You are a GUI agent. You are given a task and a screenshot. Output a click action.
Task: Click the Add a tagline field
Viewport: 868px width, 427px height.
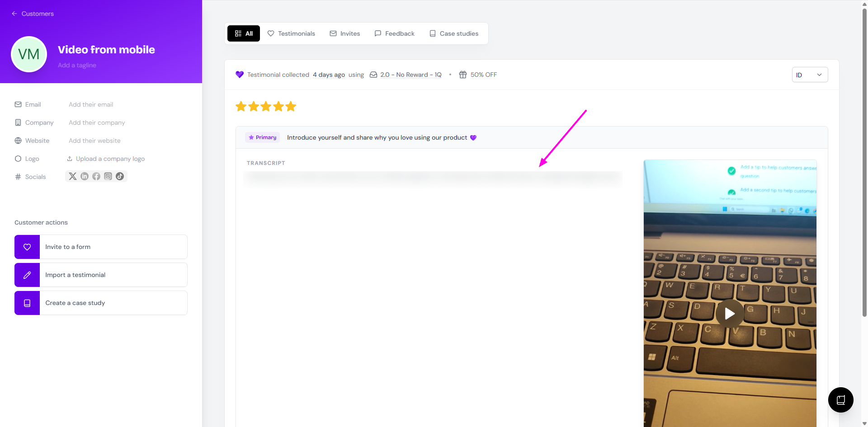coord(77,65)
